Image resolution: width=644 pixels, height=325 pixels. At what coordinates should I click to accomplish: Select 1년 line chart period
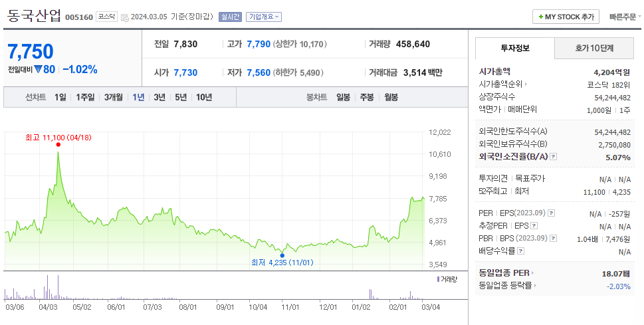point(138,98)
